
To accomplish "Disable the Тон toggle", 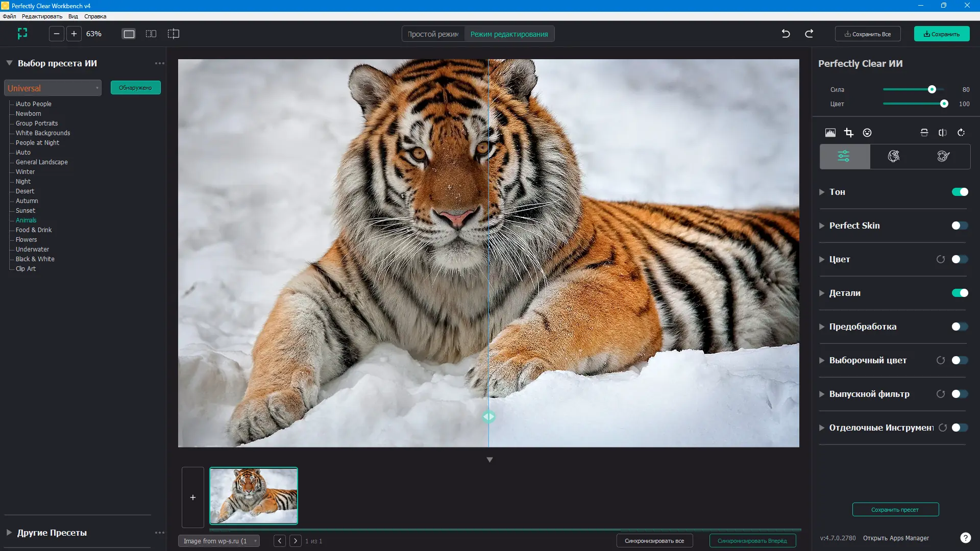I will click(x=960, y=192).
